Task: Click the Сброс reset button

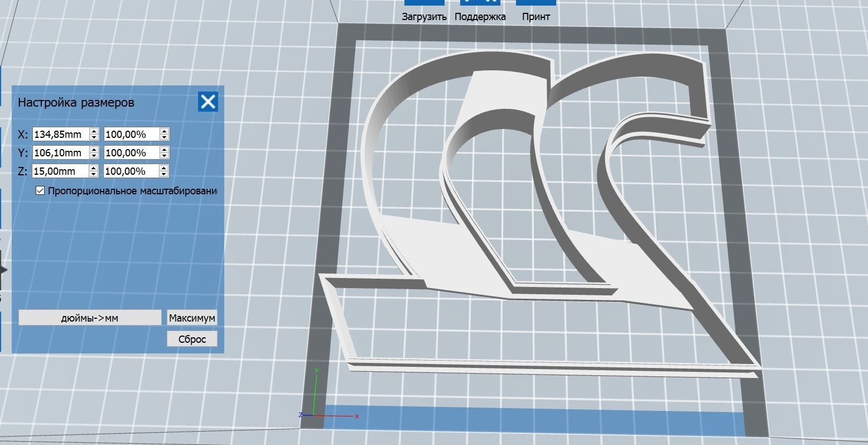Action: tap(192, 339)
